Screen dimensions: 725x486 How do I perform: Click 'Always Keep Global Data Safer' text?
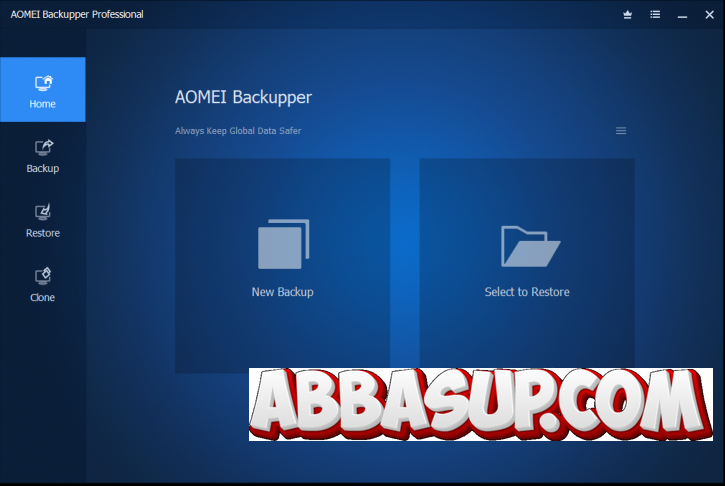[238, 131]
